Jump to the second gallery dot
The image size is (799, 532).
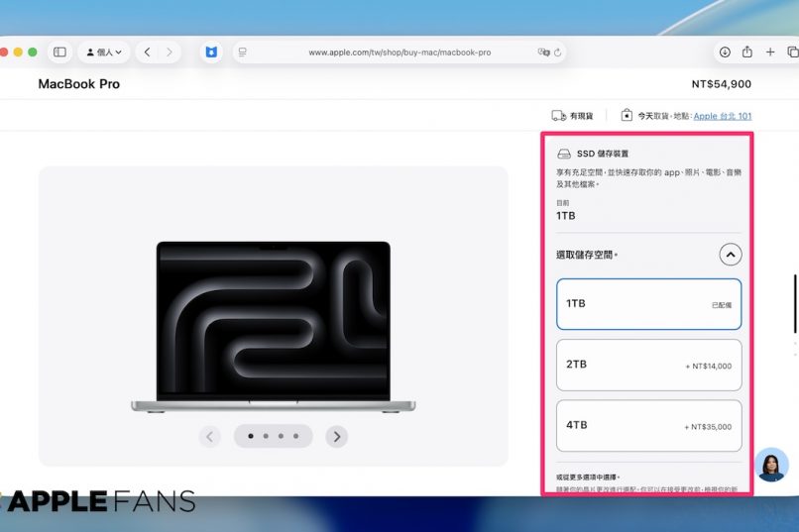tap(266, 436)
